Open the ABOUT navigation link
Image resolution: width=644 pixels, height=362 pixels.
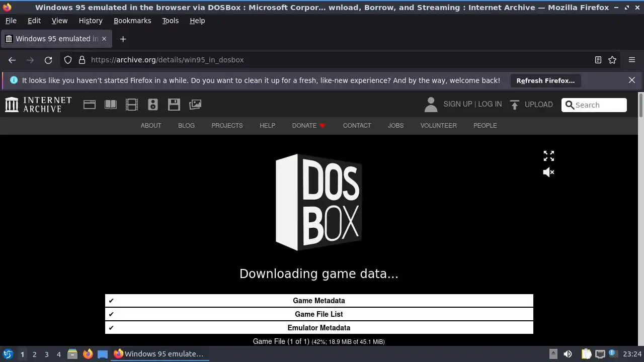(x=151, y=126)
